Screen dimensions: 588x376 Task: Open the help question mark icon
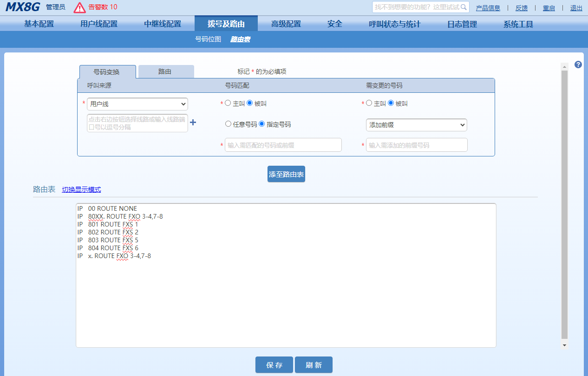(x=578, y=65)
